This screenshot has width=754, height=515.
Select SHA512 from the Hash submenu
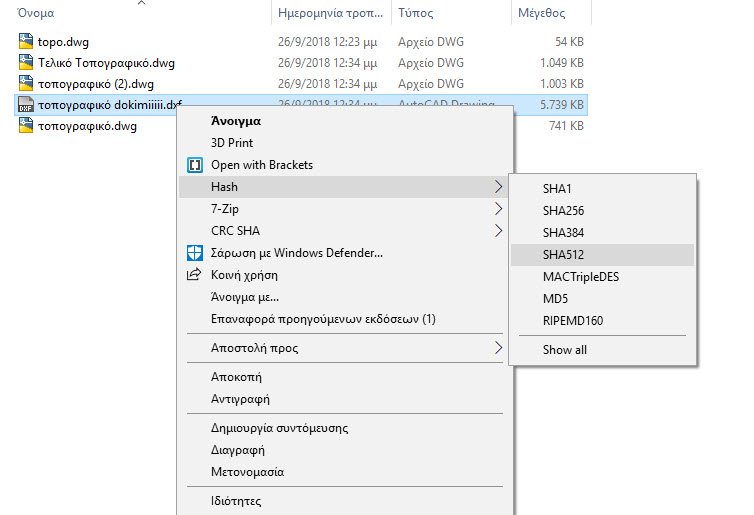pyautogui.click(x=563, y=254)
